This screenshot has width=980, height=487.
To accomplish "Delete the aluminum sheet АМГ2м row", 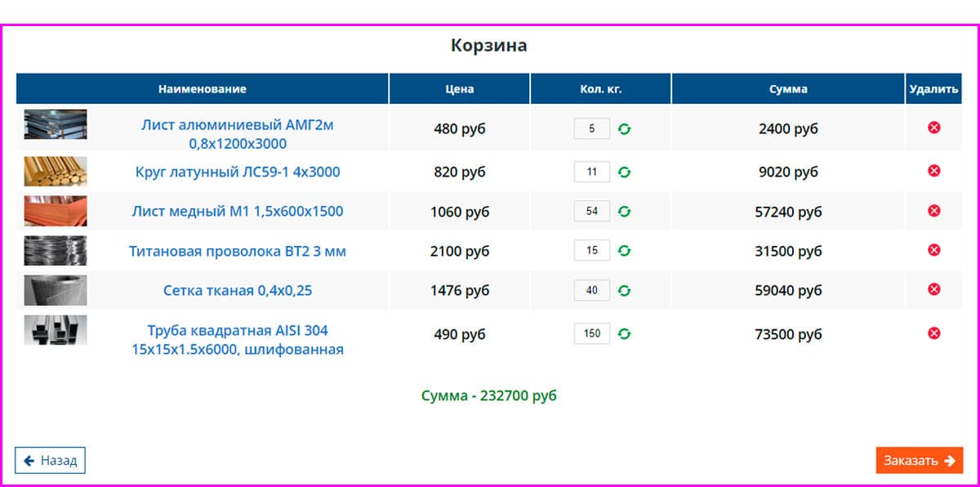I will point(934,127).
